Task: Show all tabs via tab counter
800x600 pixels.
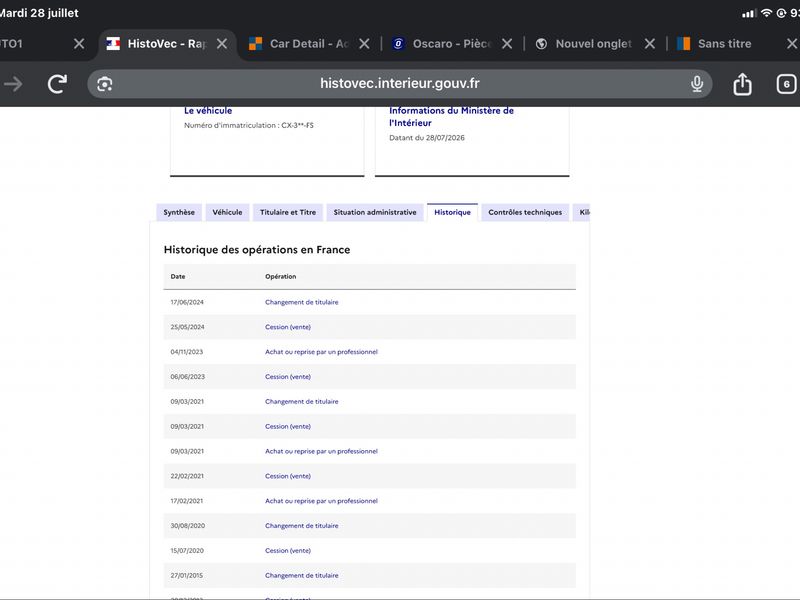Action: pyautogui.click(x=786, y=84)
